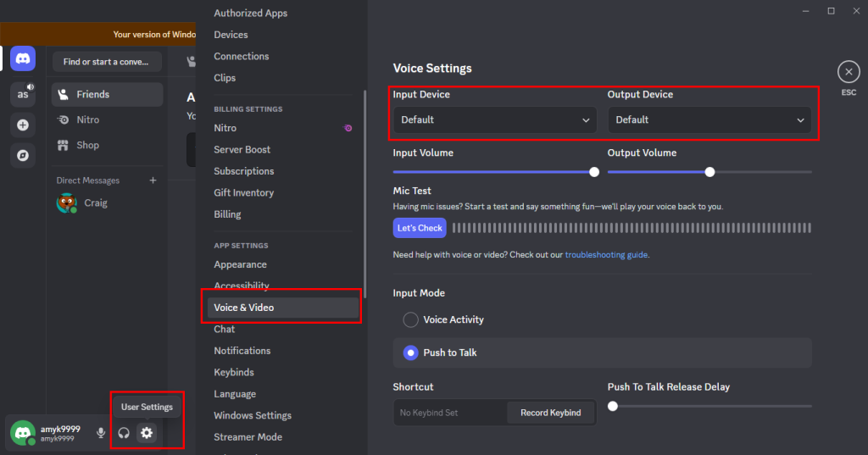
Task: Open Explore Discoverable Servers compass icon
Action: tap(23, 156)
